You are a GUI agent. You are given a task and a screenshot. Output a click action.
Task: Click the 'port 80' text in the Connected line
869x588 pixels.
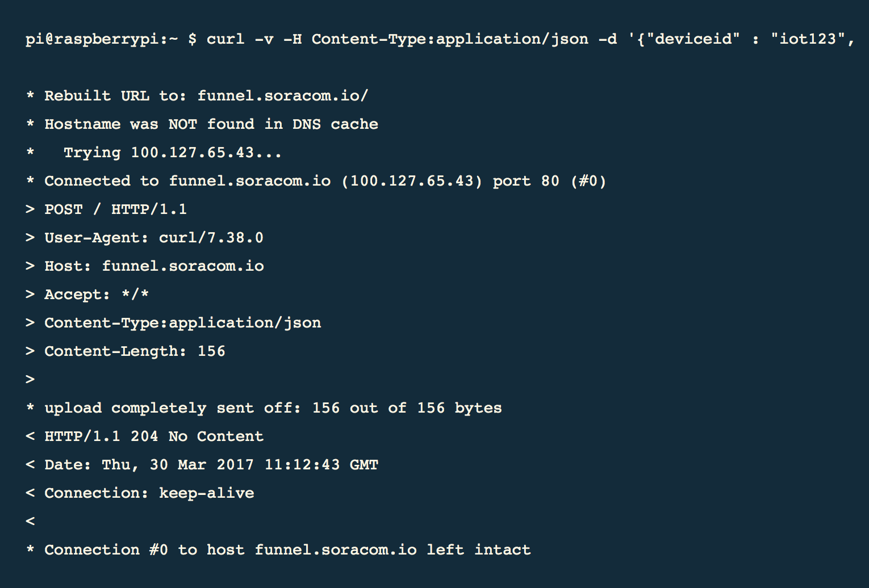[525, 181]
